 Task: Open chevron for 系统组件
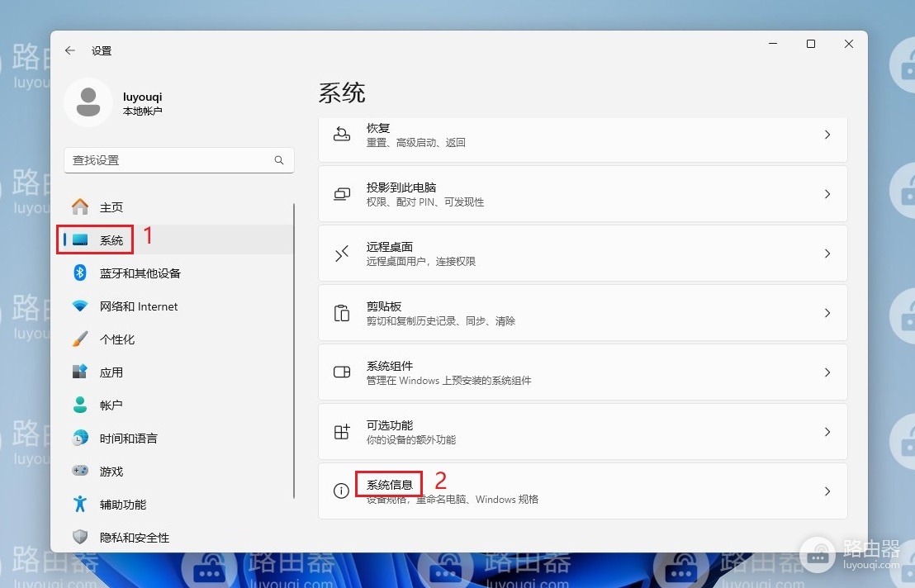(x=827, y=372)
